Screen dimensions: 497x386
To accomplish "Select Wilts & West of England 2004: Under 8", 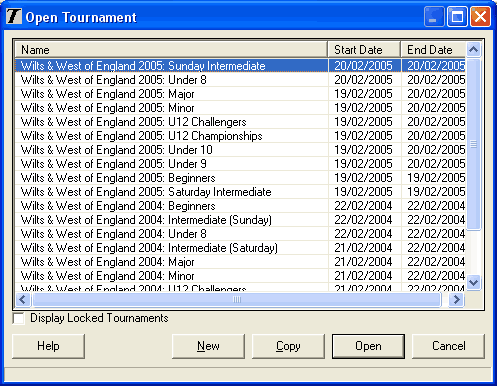I will (240, 234).
